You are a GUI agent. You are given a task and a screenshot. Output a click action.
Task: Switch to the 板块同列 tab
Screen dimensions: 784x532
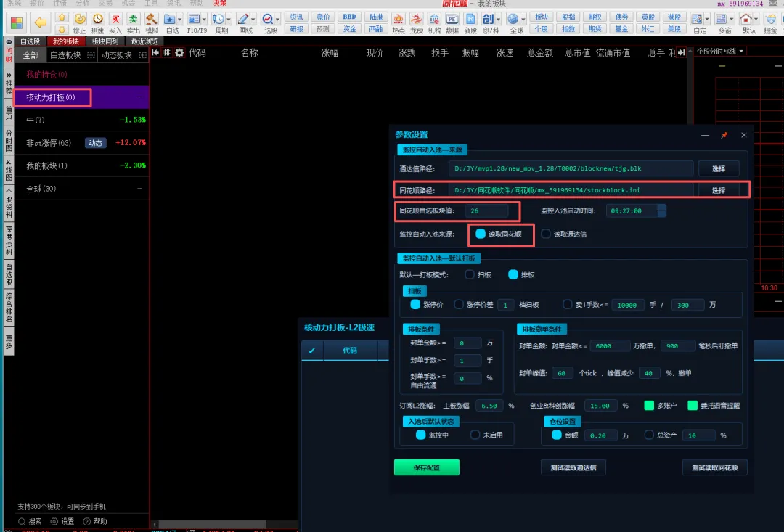click(105, 41)
